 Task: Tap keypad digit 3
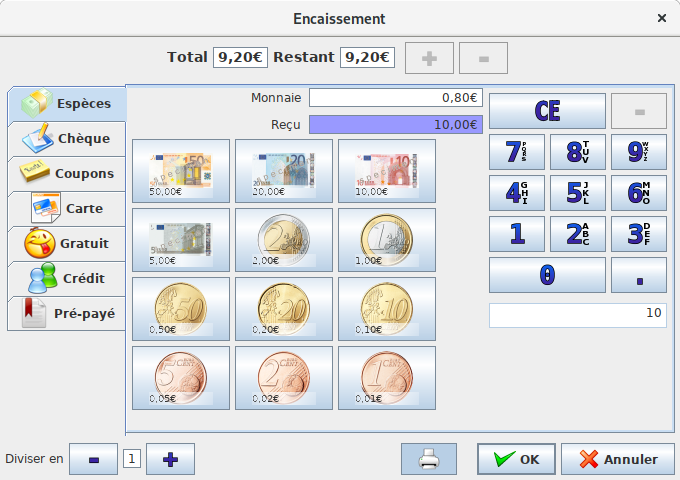coord(639,234)
